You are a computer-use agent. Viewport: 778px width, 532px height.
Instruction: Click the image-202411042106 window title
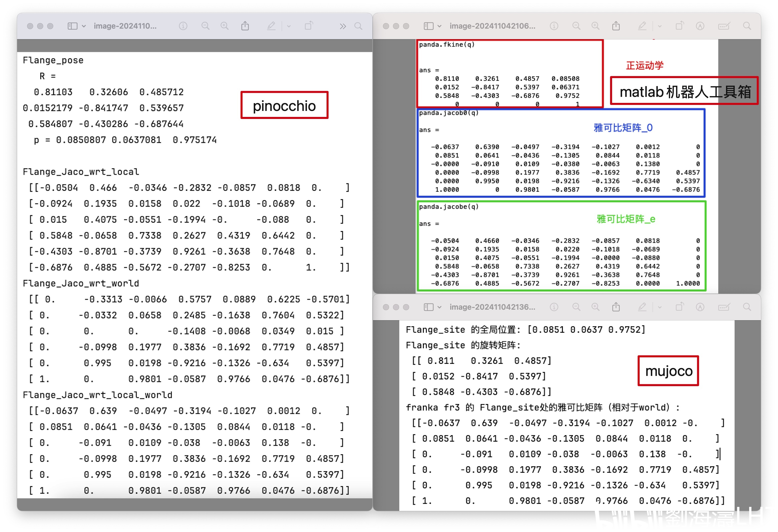[492, 26]
